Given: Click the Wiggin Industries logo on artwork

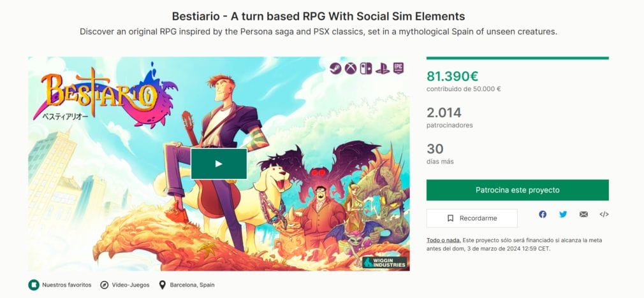Looking at the screenshot, I should coord(384,262).
